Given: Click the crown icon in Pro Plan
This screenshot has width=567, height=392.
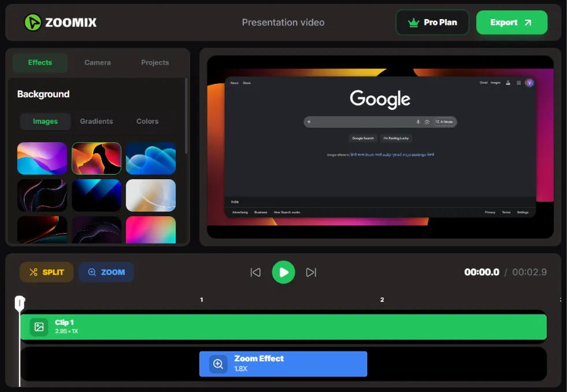Looking at the screenshot, I should tap(413, 23).
